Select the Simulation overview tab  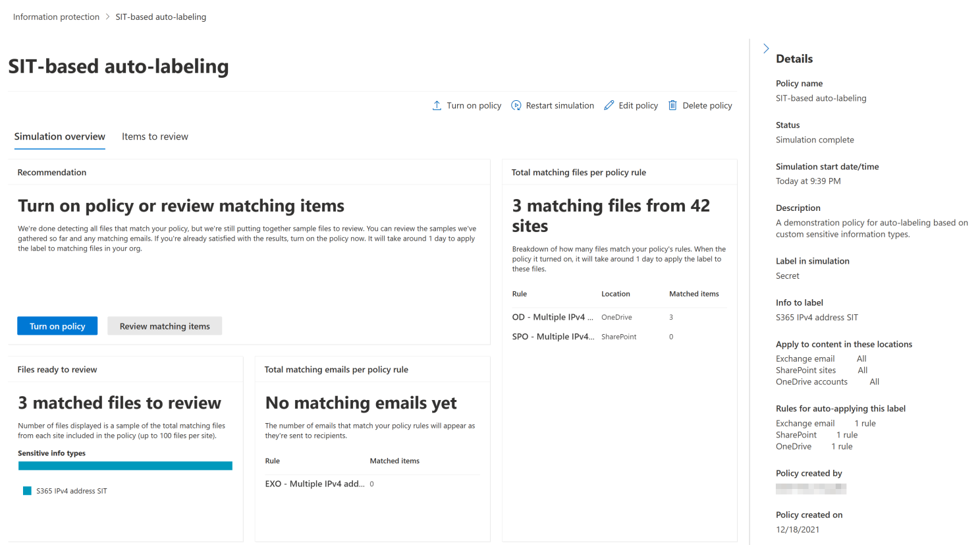coord(60,136)
